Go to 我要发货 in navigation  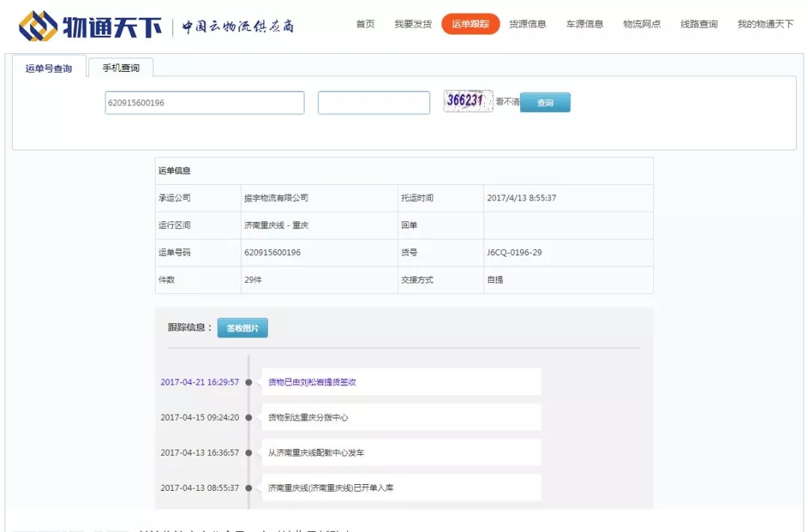coord(413,24)
